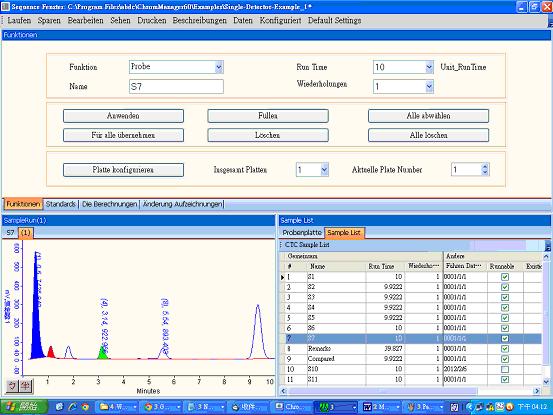This screenshot has height=415, width=553.
Task: Open the Bearbeiten menu
Action: 85,20
